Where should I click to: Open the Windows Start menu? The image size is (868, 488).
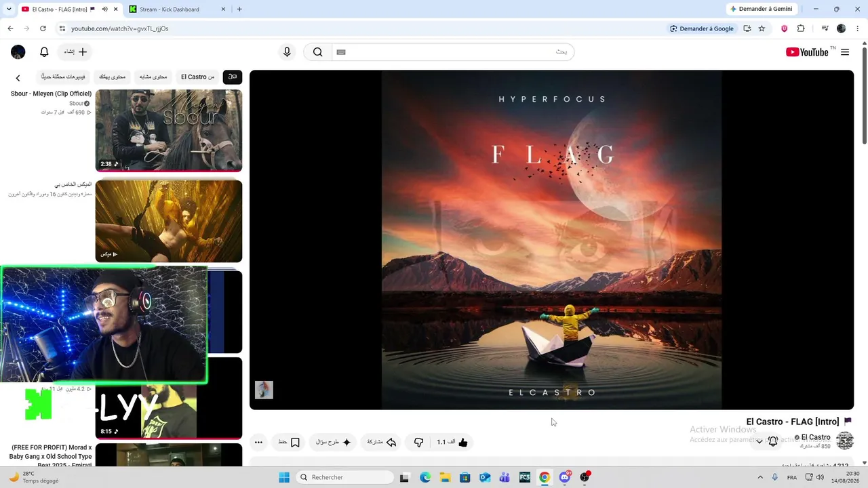(284, 477)
